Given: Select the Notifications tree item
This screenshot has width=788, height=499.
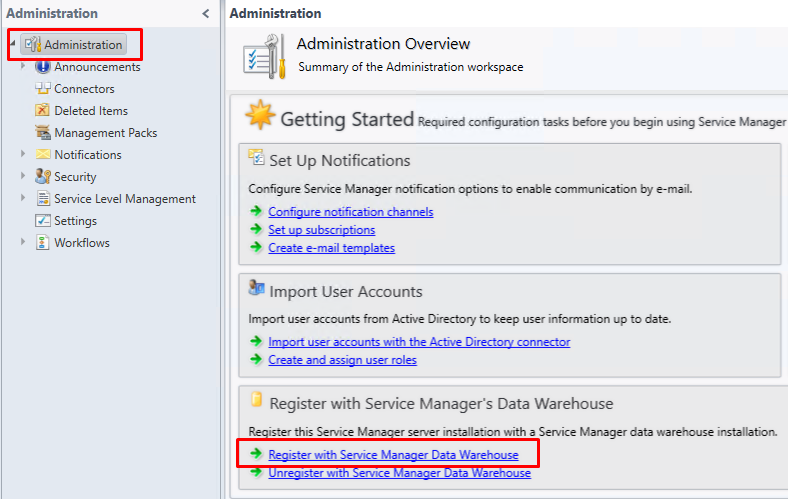Looking at the screenshot, I should click(87, 155).
